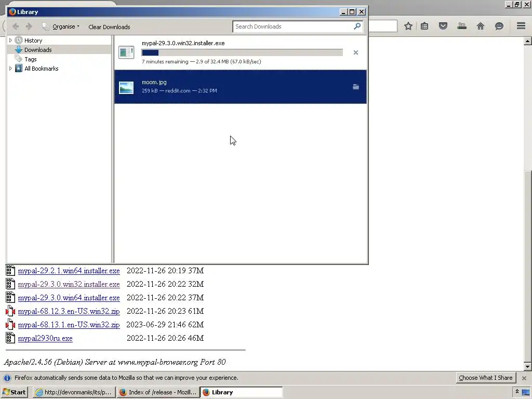Click page scrollbar down arrow
Screen dimensions: 532x399
coord(527,366)
